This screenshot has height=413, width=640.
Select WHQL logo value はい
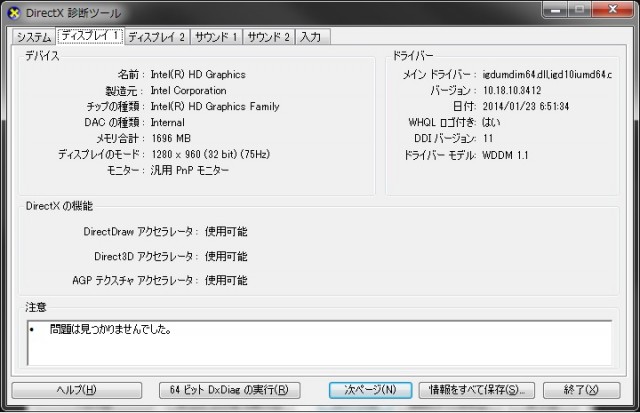point(491,122)
